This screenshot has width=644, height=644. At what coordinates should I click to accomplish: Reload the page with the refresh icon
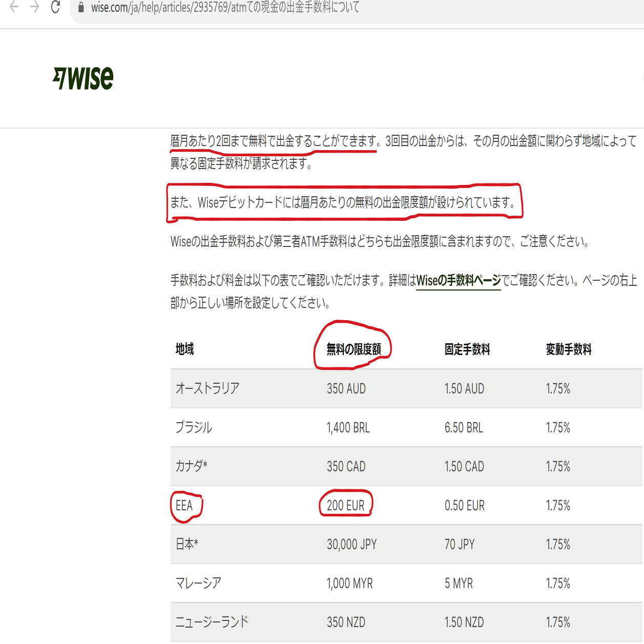(x=55, y=7)
